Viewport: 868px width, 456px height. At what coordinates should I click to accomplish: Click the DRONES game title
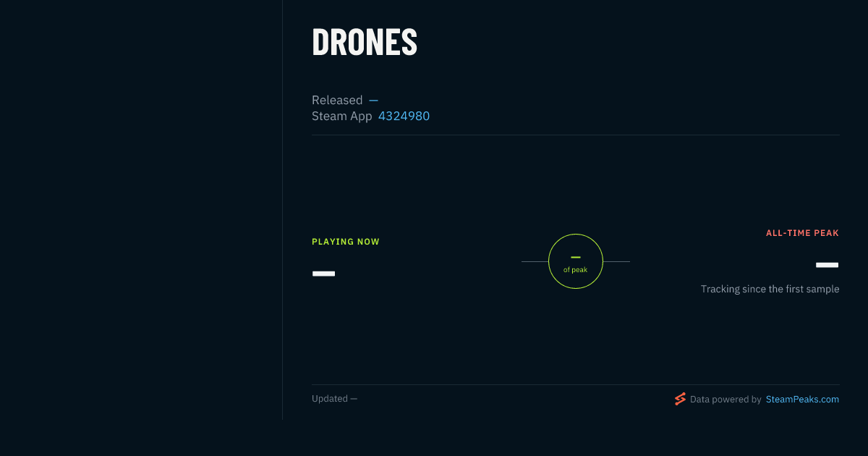tap(365, 43)
